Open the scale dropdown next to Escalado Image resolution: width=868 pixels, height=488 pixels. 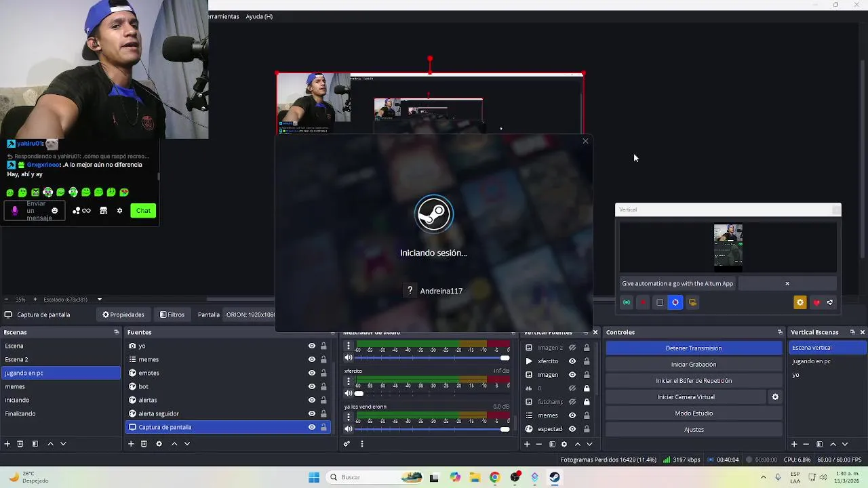(100, 300)
